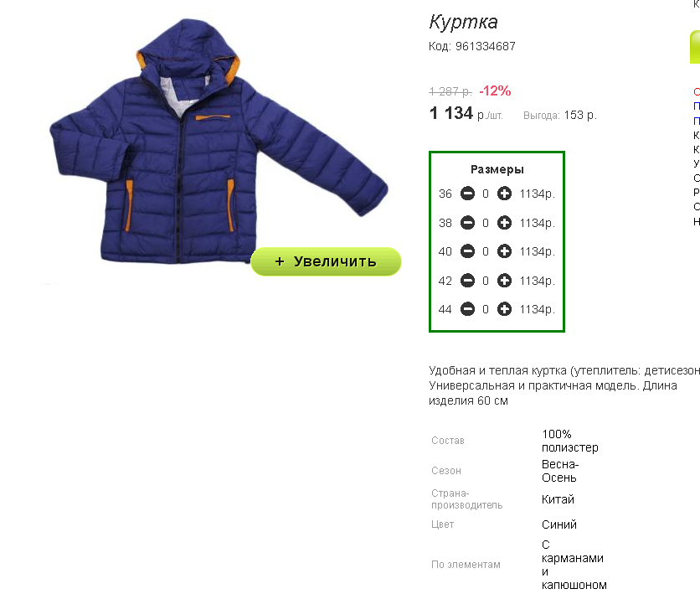
Task: Click the quantity value for size 40
Action: [x=486, y=251]
